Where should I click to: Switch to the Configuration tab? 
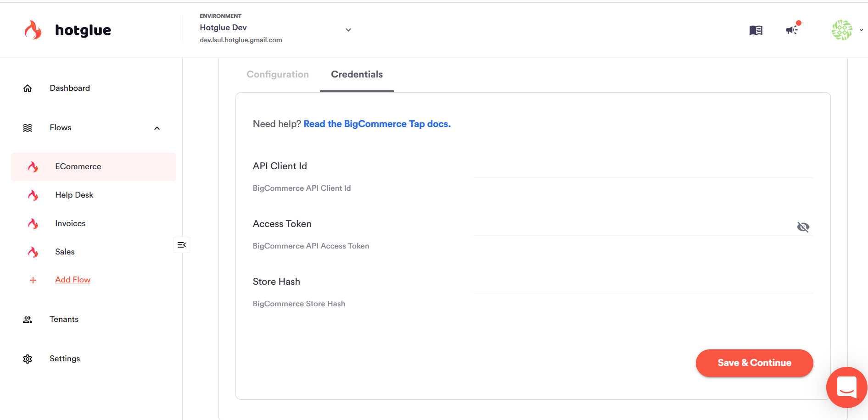point(278,74)
